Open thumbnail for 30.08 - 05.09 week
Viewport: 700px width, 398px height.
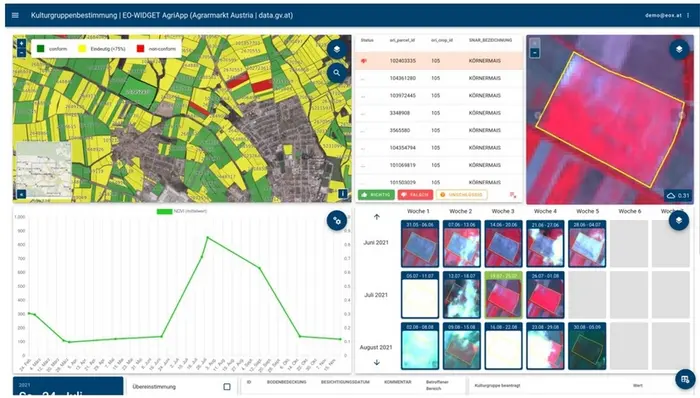pos(587,346)
